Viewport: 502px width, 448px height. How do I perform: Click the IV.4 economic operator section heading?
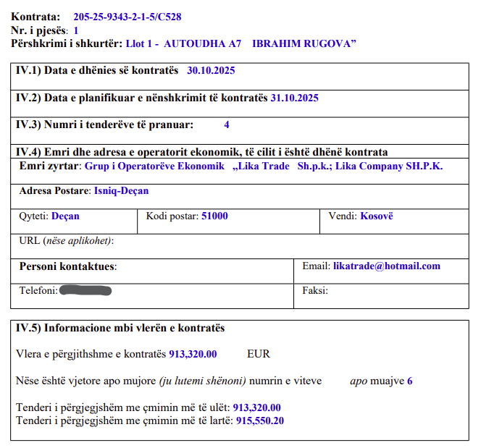point(202,152)
